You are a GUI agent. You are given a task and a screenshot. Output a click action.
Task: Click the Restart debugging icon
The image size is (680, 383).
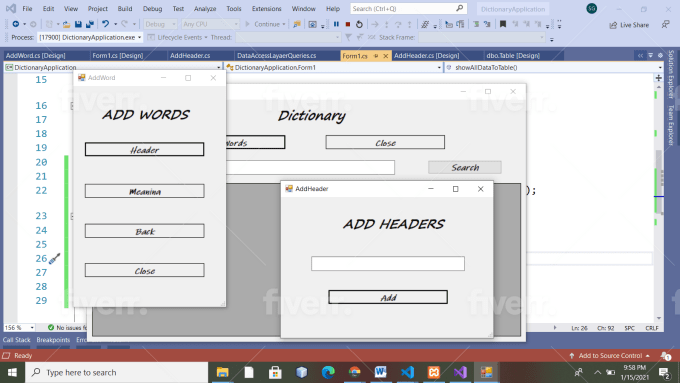pyautogui.click(x=359, y=24)
